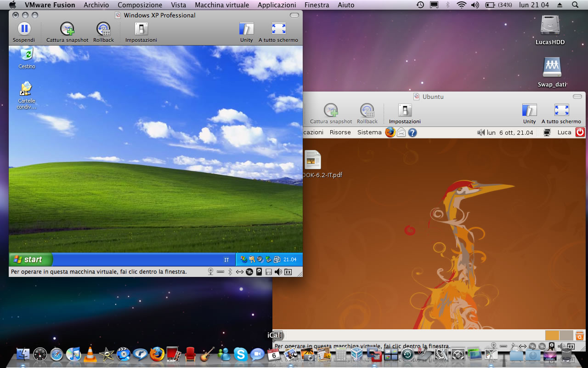
Task: Suspend the Windows XP virtual machine
Action: tap(24, 32)
